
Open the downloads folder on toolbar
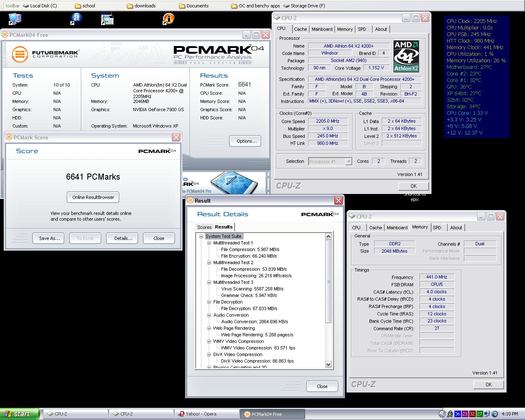[141, 6]
